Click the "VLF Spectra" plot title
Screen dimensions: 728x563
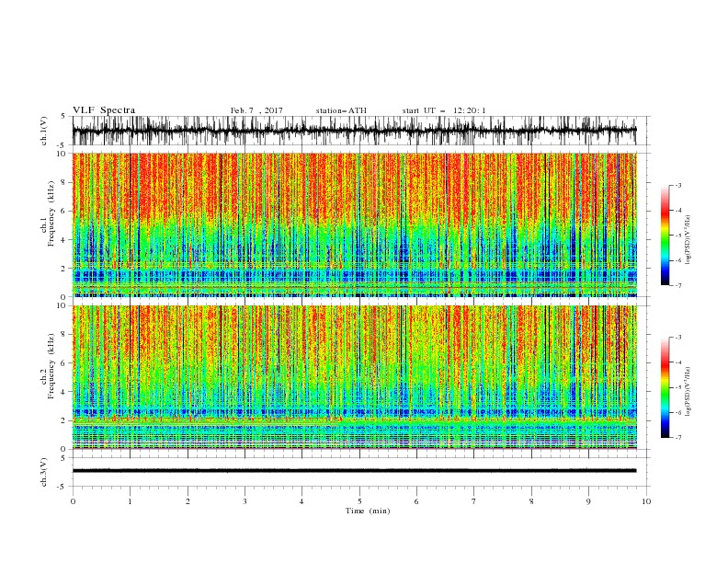[104, 110]
